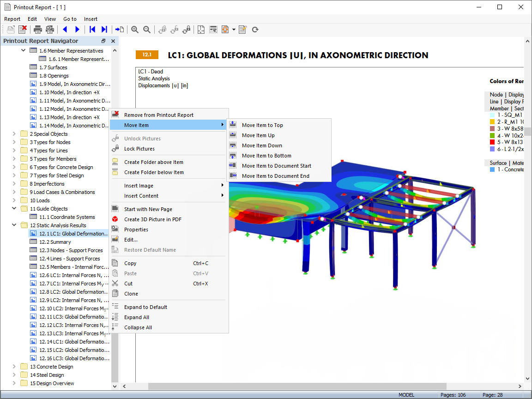
Task: Click the go to page icon
Action: click(x=120, y=30)
